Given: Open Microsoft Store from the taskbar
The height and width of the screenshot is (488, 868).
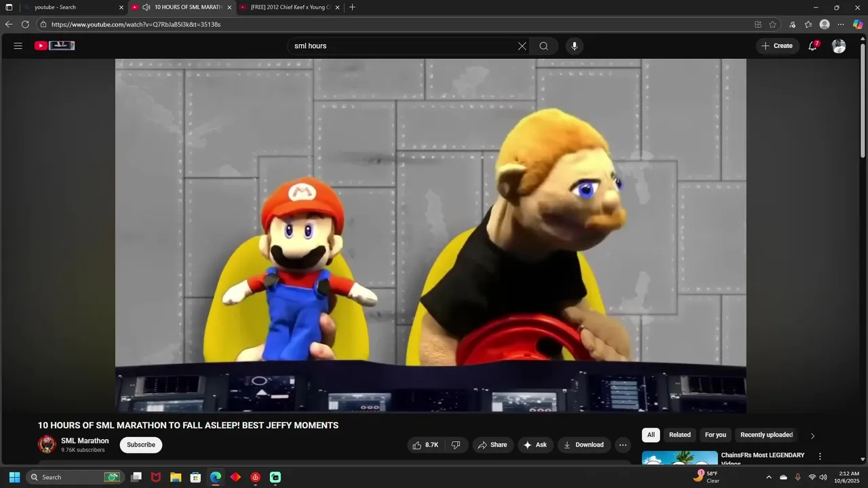Looking at the screenshot, I should click(x=195, y=477).
